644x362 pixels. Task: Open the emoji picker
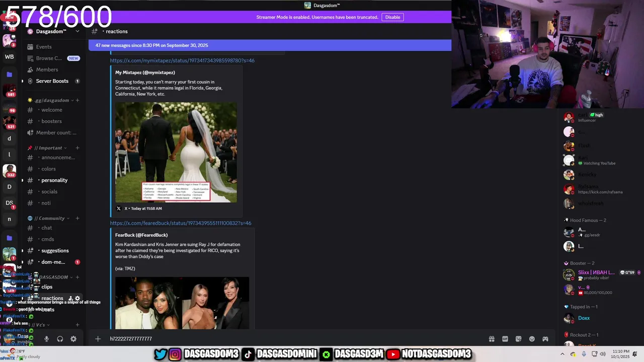pos(532,339)
